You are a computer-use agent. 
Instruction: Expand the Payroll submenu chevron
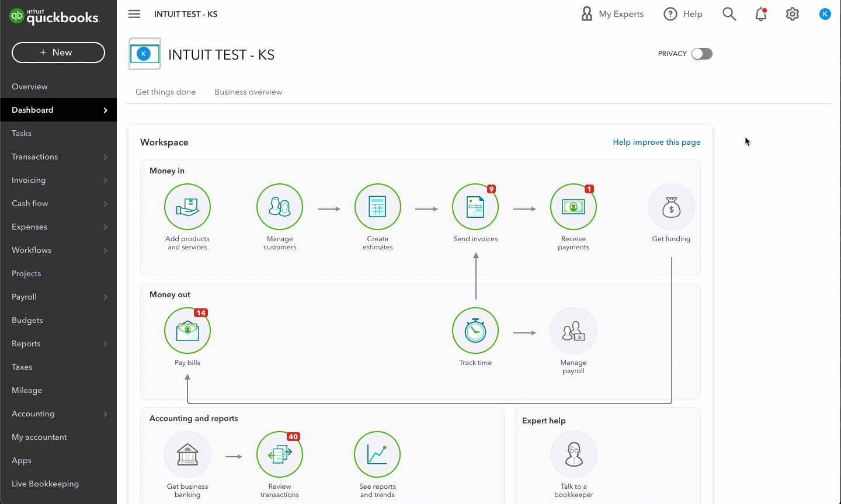106,297
